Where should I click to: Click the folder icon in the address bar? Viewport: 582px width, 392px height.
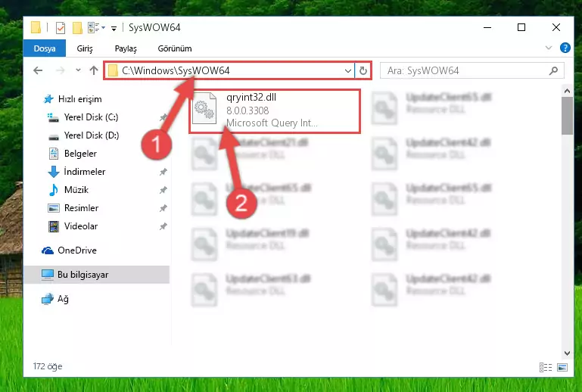[113, 70]
